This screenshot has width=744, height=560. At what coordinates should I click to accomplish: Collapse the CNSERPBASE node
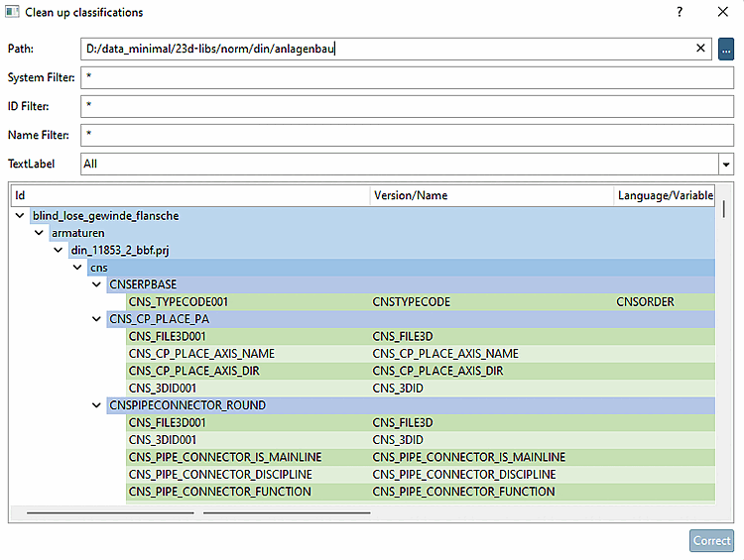tap(97, 284)
